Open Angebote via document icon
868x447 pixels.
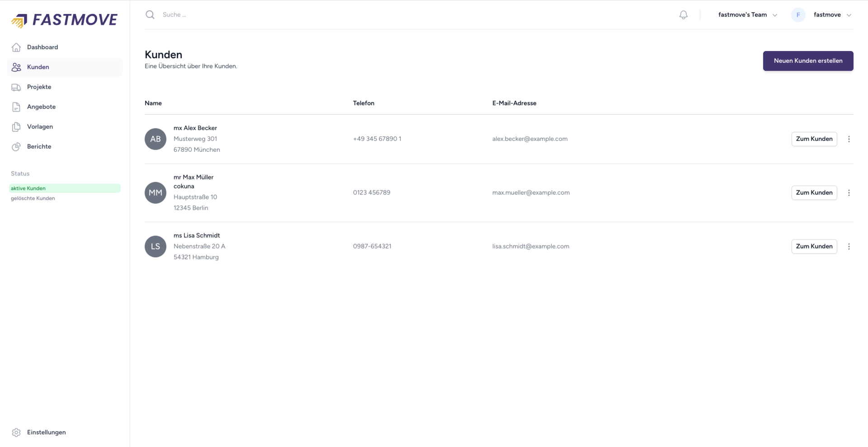pos(16,107)
